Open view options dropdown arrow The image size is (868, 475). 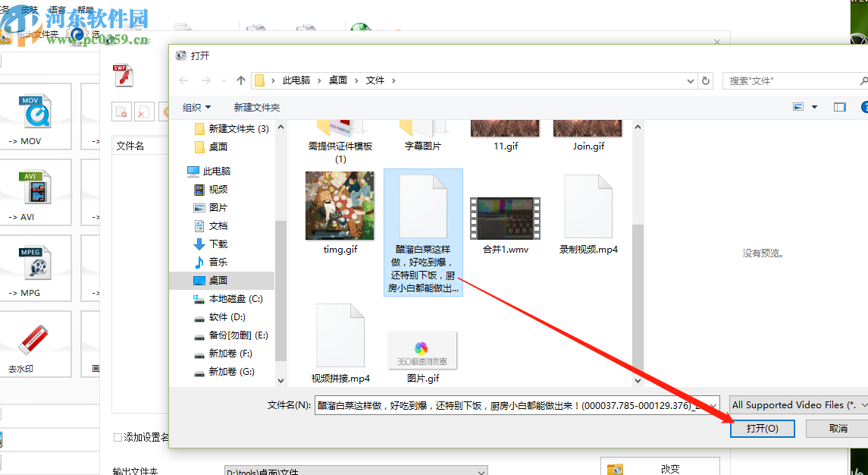(x=814, y=107)
